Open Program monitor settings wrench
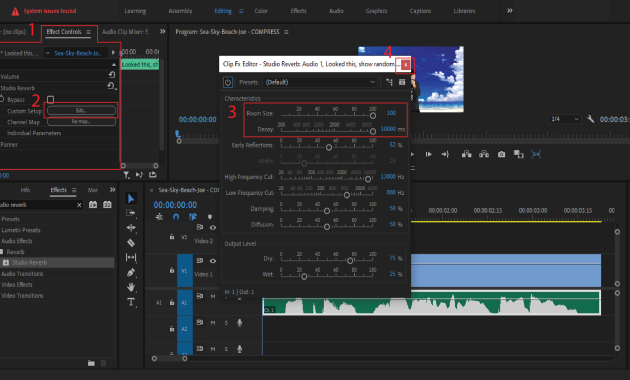630x380 pixels. (x=590, y=119)
